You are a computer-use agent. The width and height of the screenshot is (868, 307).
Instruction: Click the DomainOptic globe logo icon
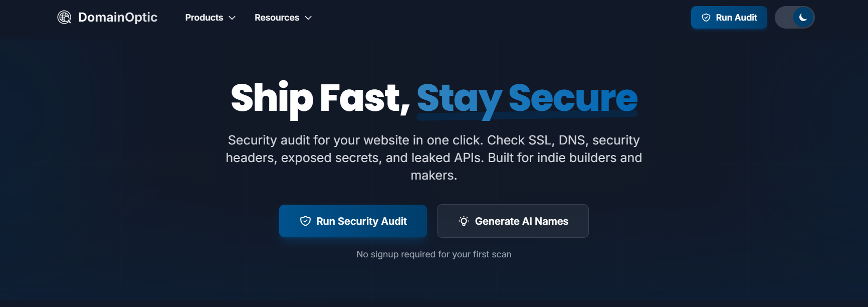[x=64, y=17]
